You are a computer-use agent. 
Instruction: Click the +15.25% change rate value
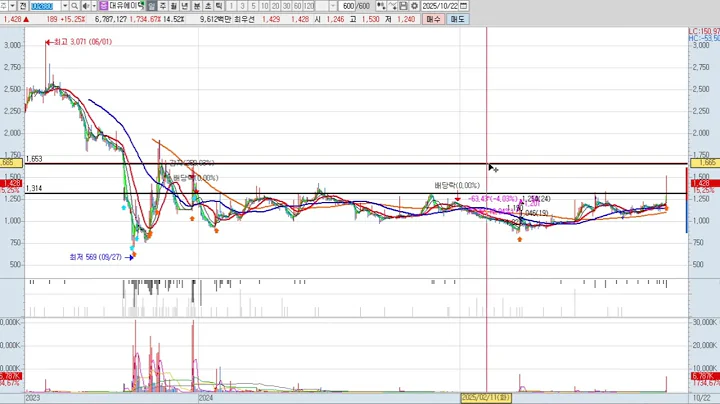[x=73, y=19]
